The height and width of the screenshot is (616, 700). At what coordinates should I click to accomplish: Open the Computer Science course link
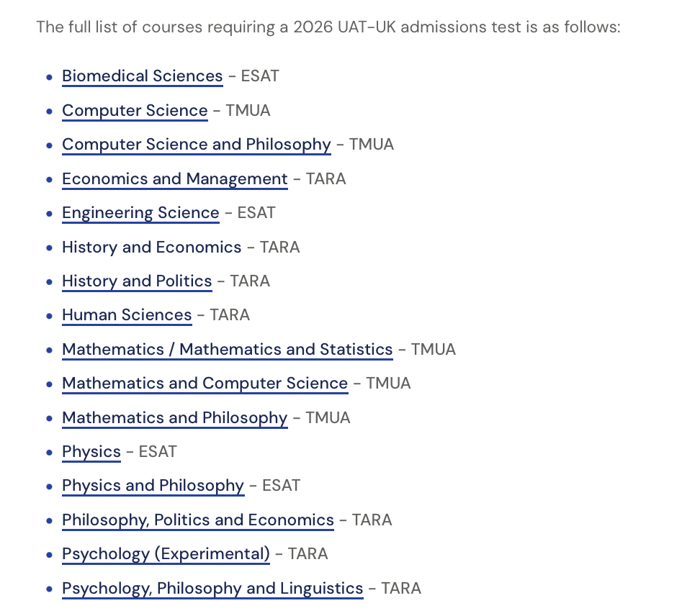(x=135, y=111)
